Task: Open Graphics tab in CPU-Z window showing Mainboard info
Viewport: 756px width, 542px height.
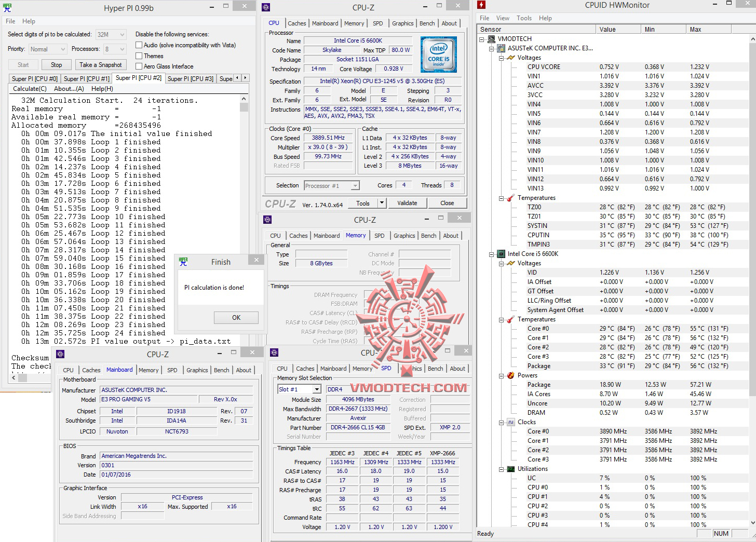Action: 197,370
